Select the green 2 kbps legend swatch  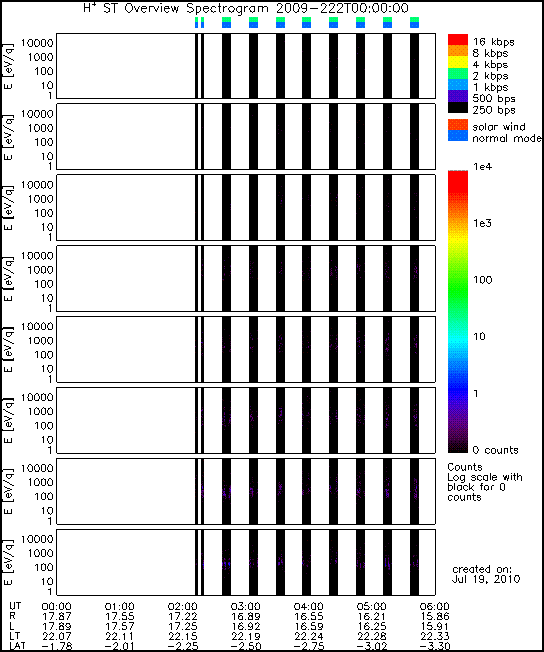tap(457, 73)
